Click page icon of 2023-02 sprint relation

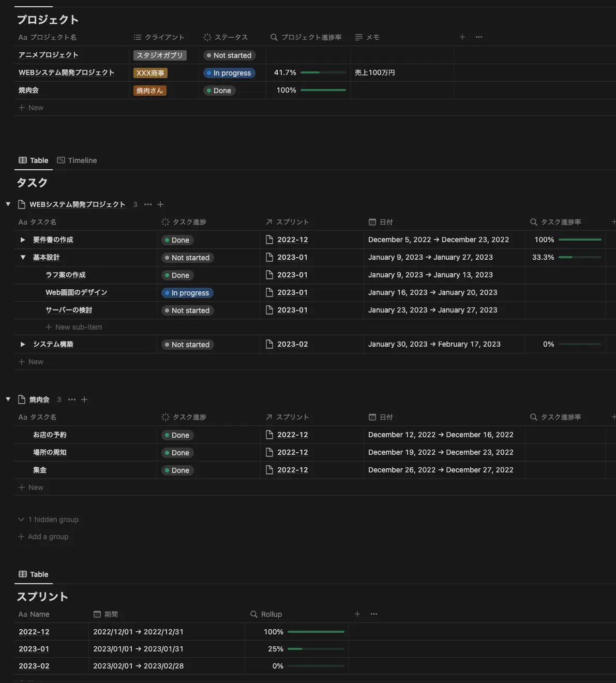pos(269,344)
